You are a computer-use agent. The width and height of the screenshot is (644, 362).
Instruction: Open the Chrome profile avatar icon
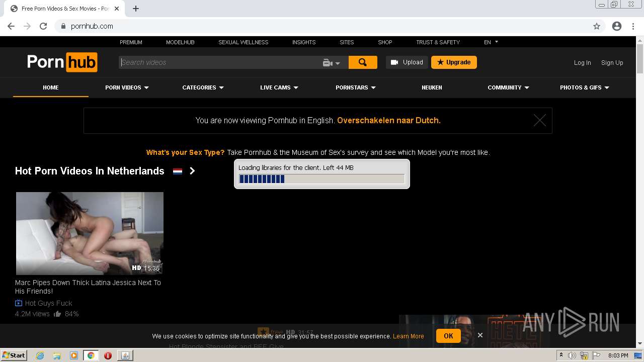click(x=617, y=26)
